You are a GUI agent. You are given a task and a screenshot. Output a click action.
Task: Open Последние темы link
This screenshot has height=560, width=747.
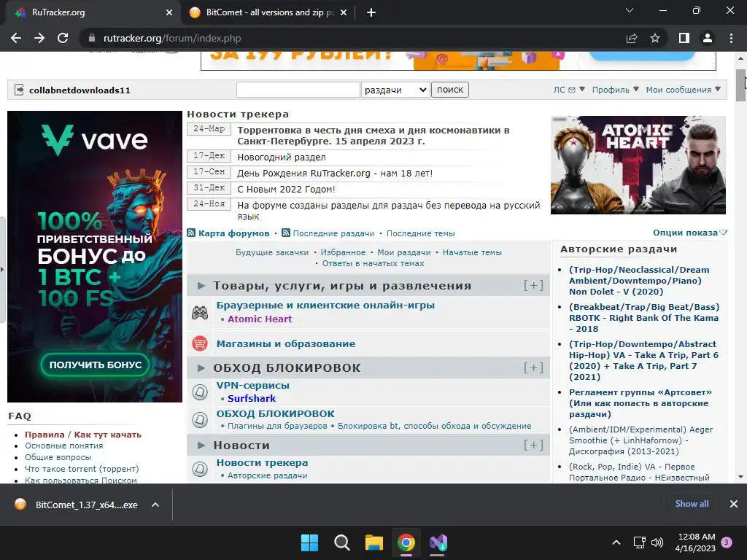[420, 233]
